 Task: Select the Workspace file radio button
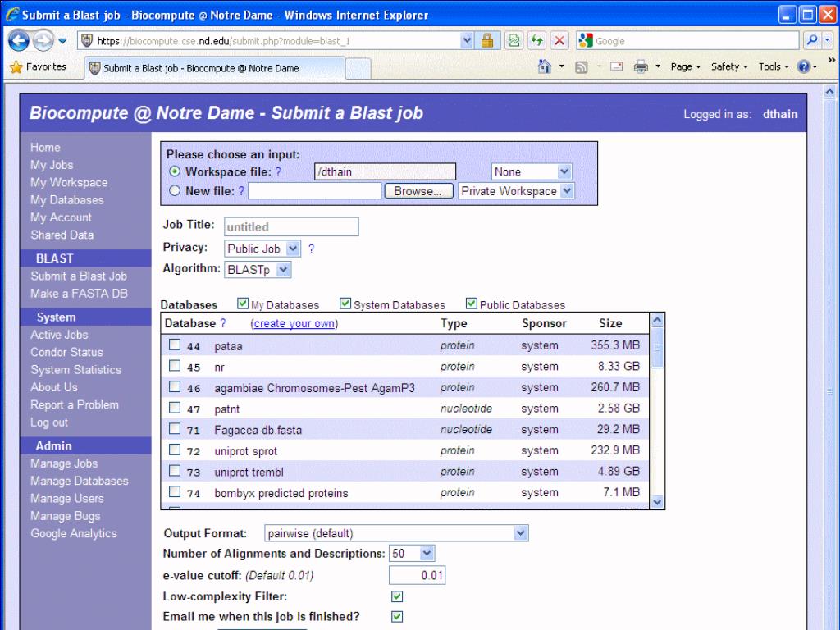tap(175, 171)
